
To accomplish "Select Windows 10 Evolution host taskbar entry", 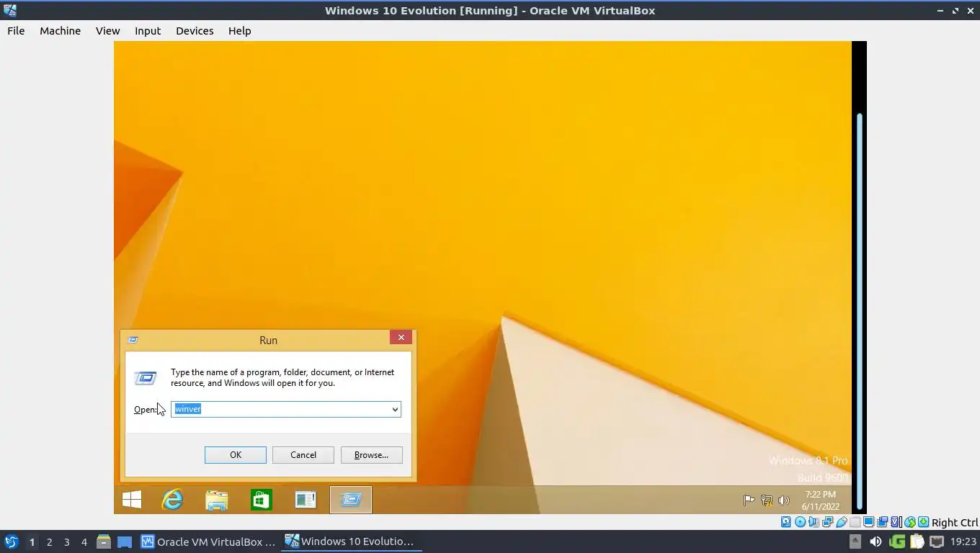I will pyautogui.click(x=351, y=541).
